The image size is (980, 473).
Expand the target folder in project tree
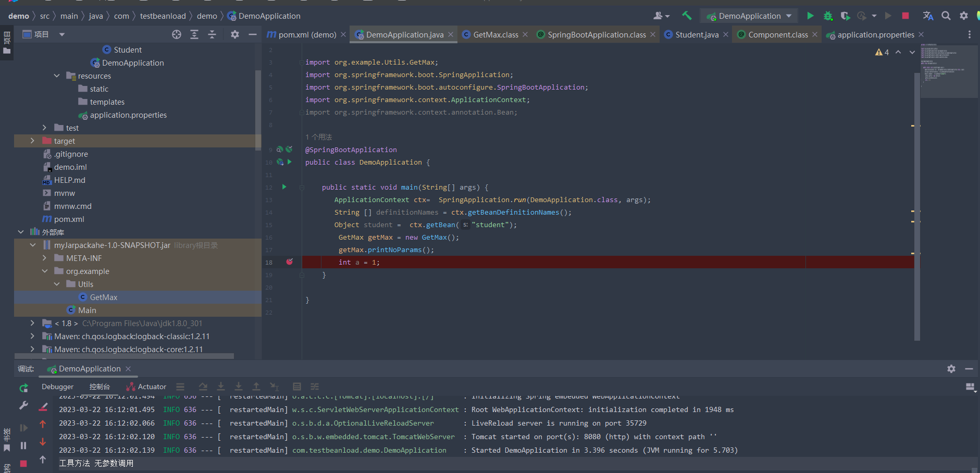32,141
